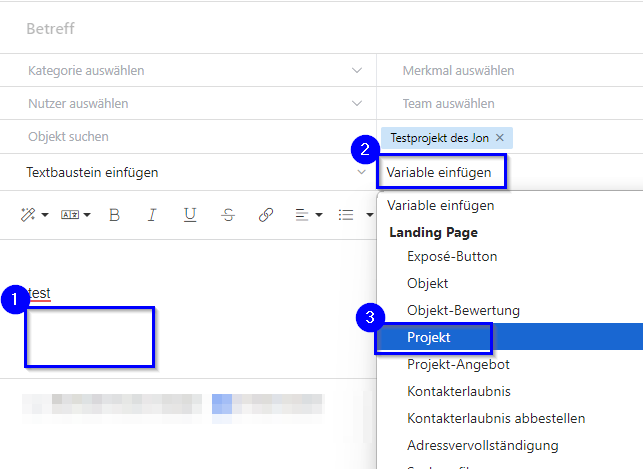Open the translate/language toolbar icon
This screenshot has height=469, width=643.
click(75, 215)
